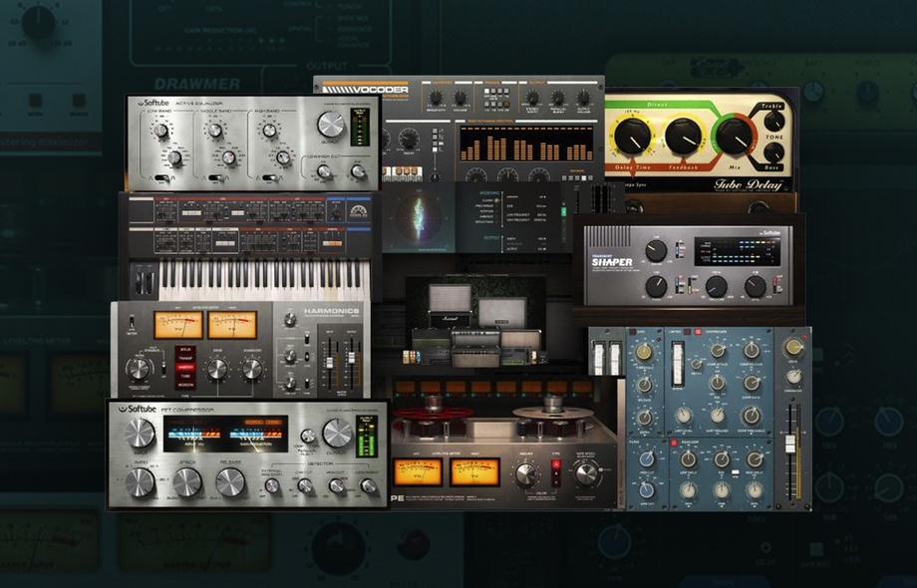This screenshot has width=917, height=588.
Task: Switch to the OUTPUT section of the reverb panel
Action: 491,237
